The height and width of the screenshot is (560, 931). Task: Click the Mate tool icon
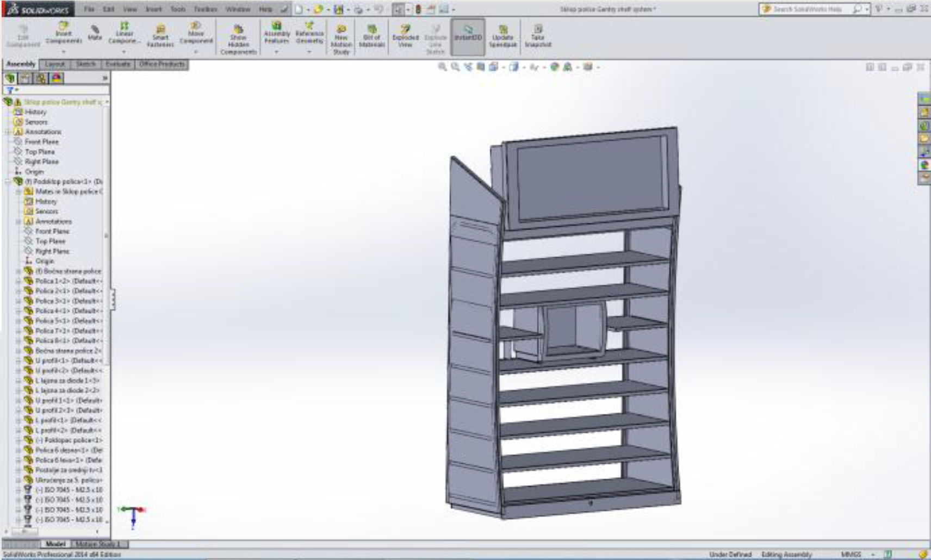[95, 32]
